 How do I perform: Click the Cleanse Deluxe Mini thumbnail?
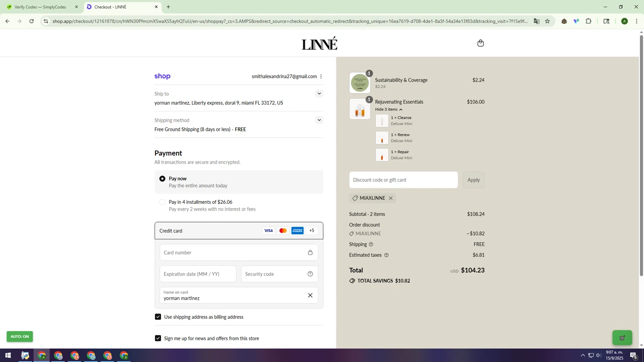(x=382, y=121)
